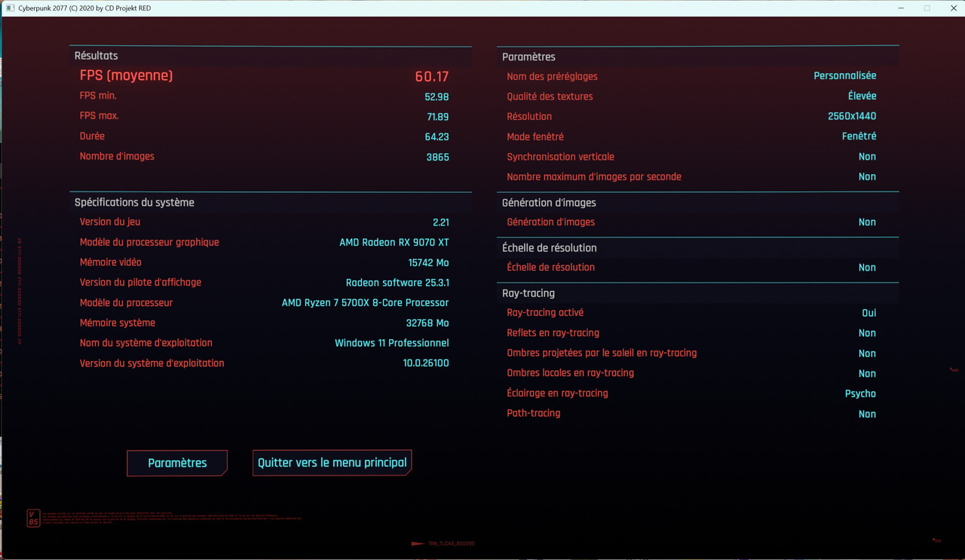
Task: Click the texture quality value 'Élevée'
Action: pos(862,96)
